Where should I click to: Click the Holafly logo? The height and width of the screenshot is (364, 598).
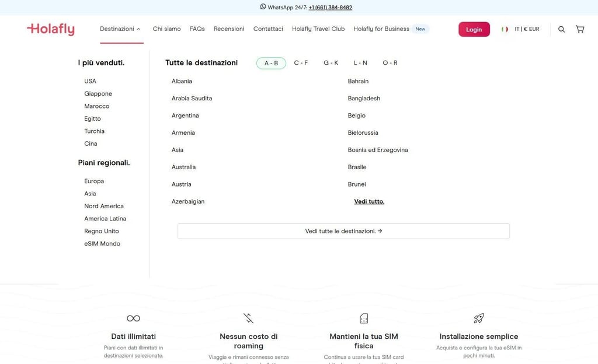tap(51, 29)
